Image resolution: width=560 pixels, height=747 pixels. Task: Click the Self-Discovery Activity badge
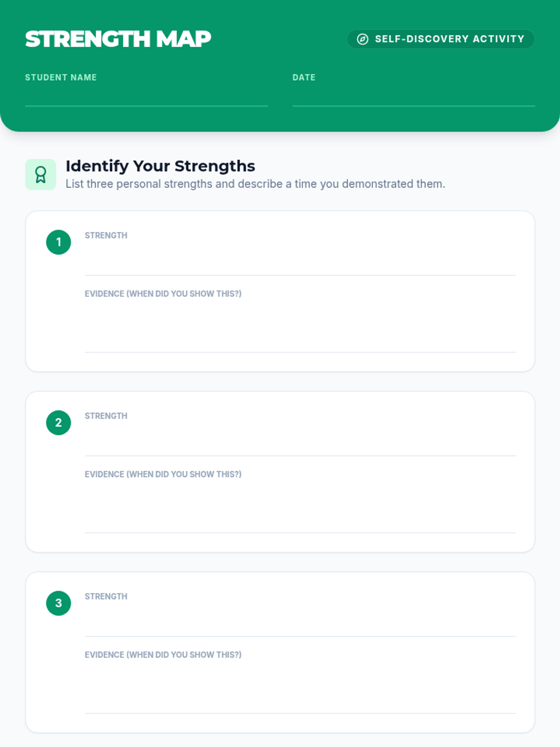point(441,39)
